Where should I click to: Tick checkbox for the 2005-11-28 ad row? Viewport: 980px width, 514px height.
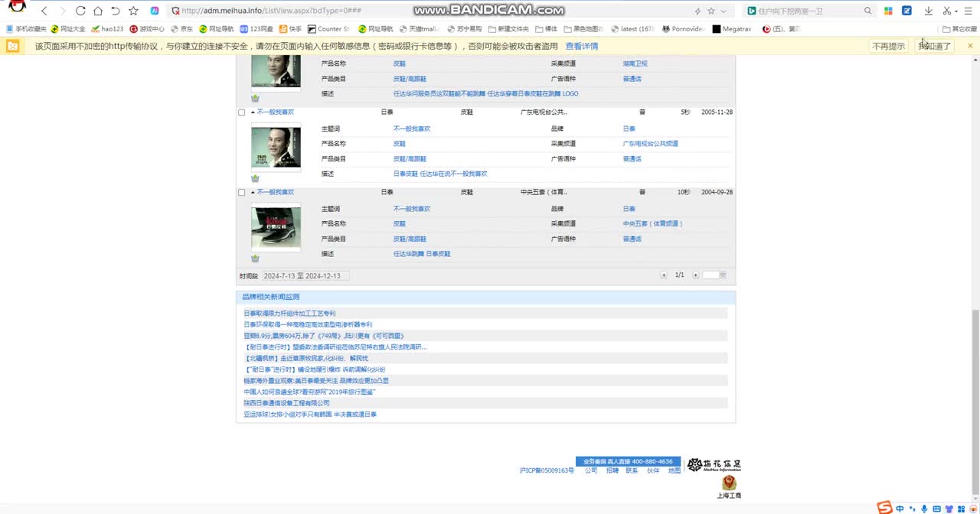pyautogui.click(x=242, y=112)
